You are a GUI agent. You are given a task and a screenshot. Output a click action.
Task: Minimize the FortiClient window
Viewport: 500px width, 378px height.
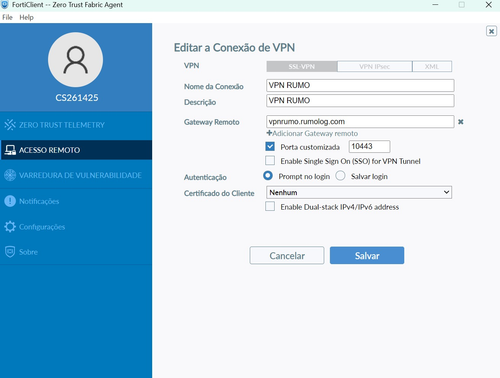[x=435, y=5]
